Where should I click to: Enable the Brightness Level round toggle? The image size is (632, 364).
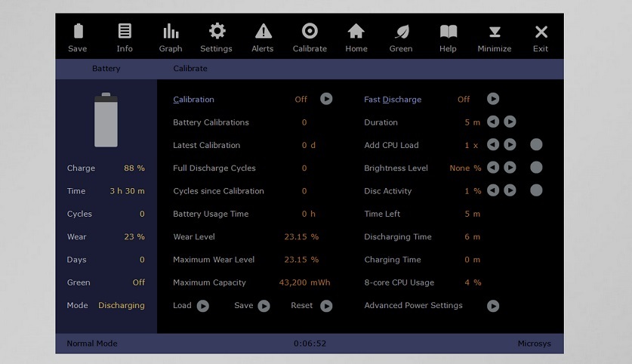point(536,168)
